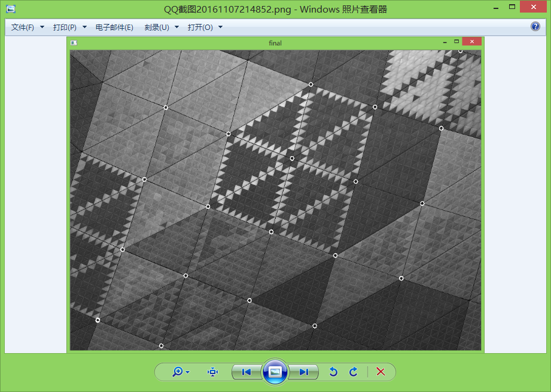Expand the 文件(F) dropdown arrow

[42, 27]
